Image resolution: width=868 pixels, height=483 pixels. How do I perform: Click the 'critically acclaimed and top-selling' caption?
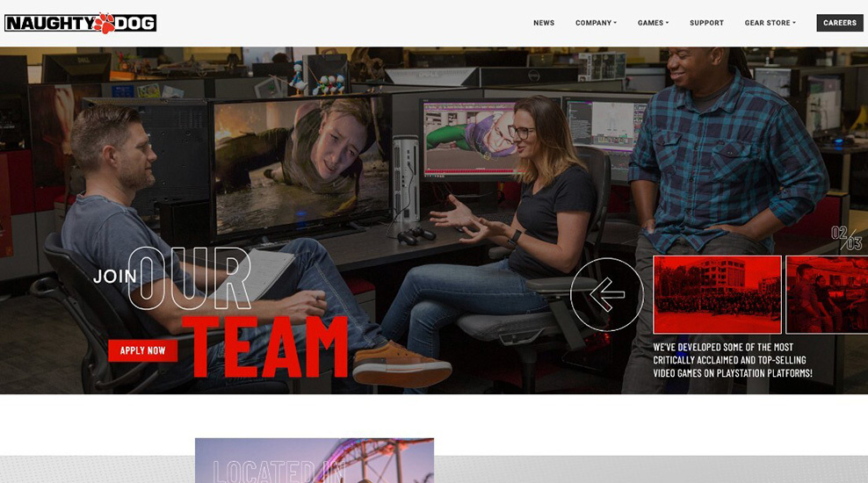[733, 360]
